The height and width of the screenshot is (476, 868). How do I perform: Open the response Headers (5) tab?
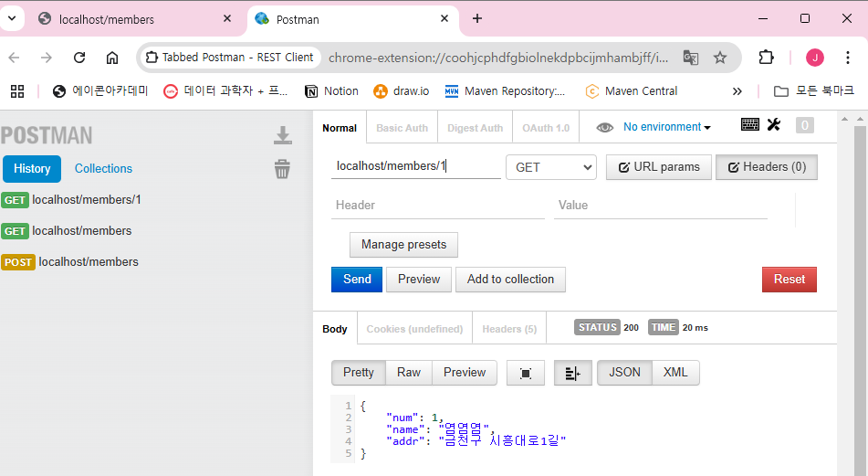[x=509, y=329]
